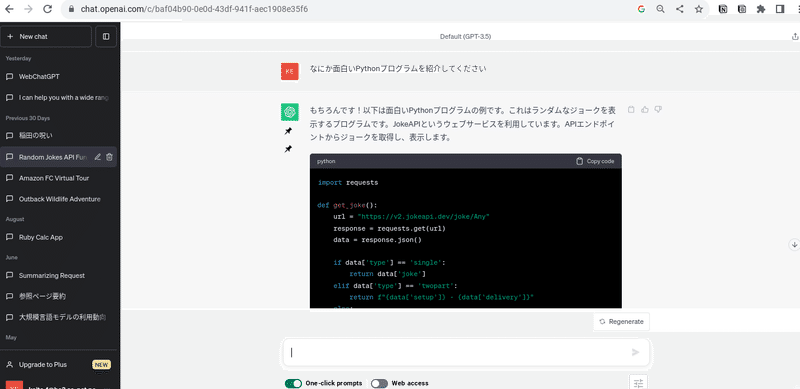Regenerate the response
Screen dimensions: 800x389
pos(621,322)
